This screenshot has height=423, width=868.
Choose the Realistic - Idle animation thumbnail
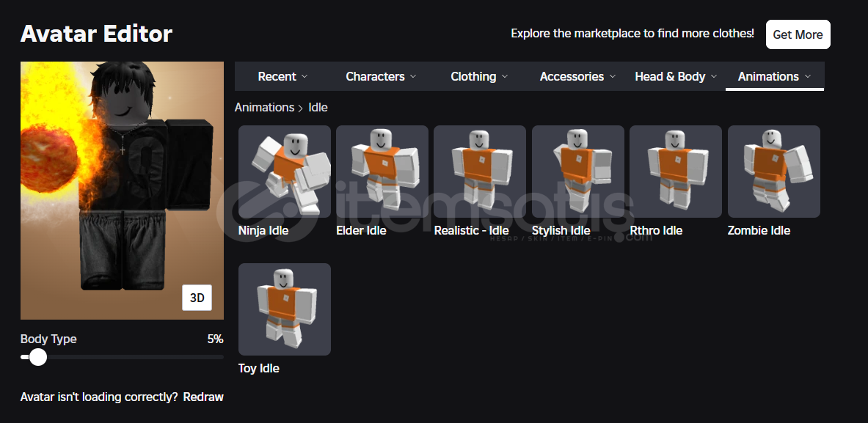(x=480, y=172)
